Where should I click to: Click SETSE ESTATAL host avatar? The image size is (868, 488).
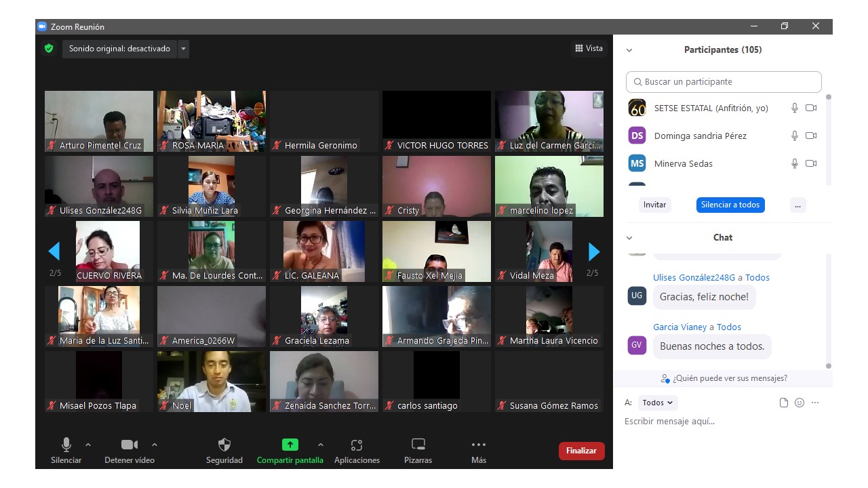[x=637, y=108]
